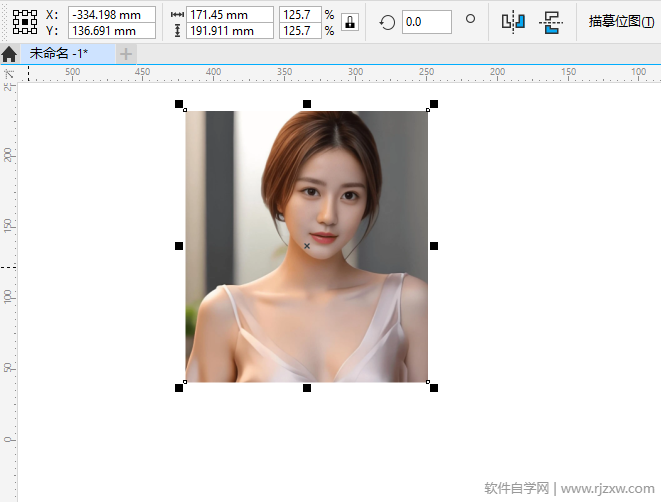Go to the Home welcome screen icon
The width and height of the screenshot is (661, 502).
tap(9, 54)
